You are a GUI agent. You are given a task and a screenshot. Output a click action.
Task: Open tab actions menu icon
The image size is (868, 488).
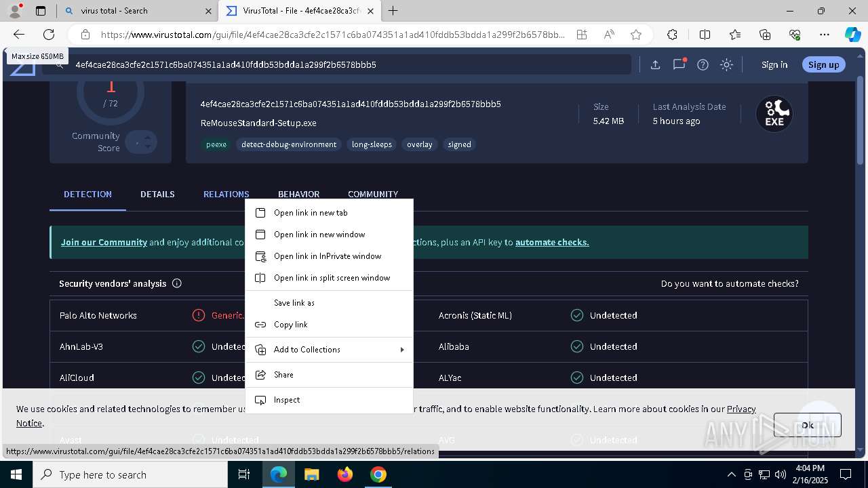(41, 11)
